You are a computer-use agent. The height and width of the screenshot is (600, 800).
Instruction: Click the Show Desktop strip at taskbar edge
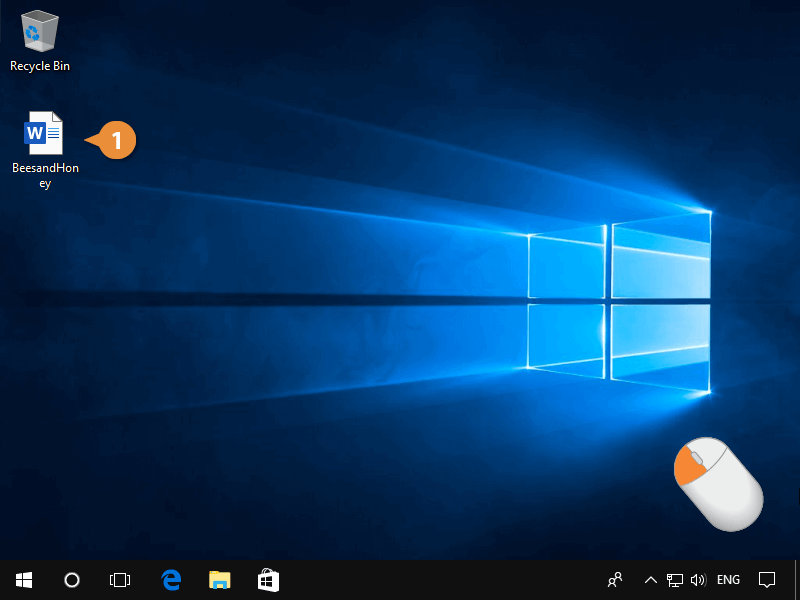click(x=797, y=580)
